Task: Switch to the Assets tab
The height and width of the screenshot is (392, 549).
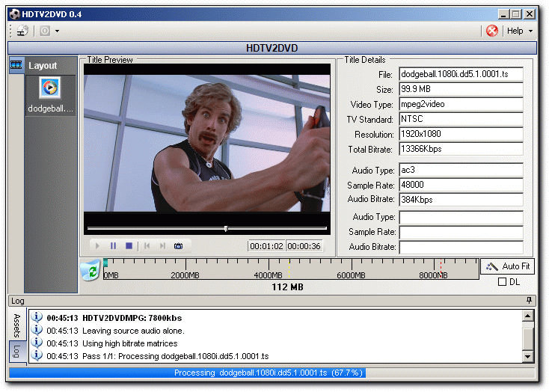Action: [x=16, y=325]
